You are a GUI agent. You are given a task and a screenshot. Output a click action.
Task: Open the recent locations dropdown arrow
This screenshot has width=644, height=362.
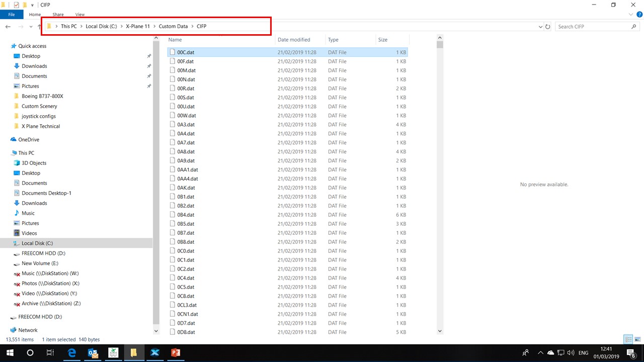tap(31, 27)
